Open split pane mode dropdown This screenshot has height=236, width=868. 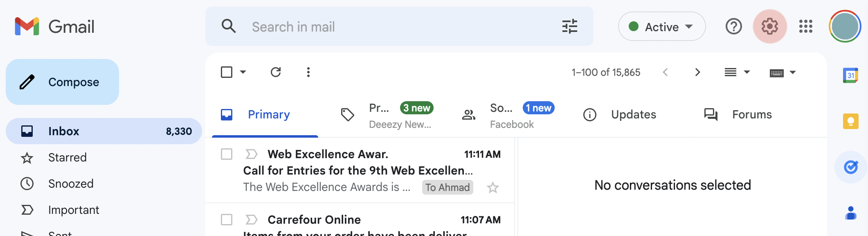[737, 73]
